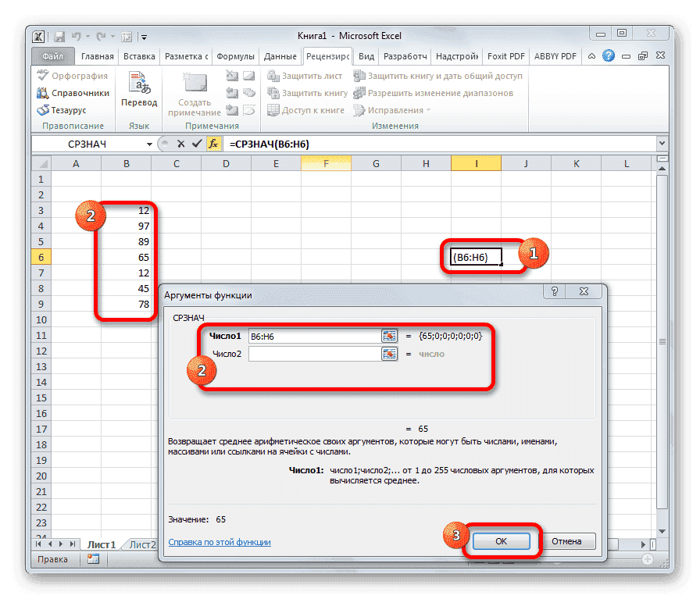This screenshot has width=700, height=599.
Task: Expand the formula bar with its arrow
Action: 661,144
